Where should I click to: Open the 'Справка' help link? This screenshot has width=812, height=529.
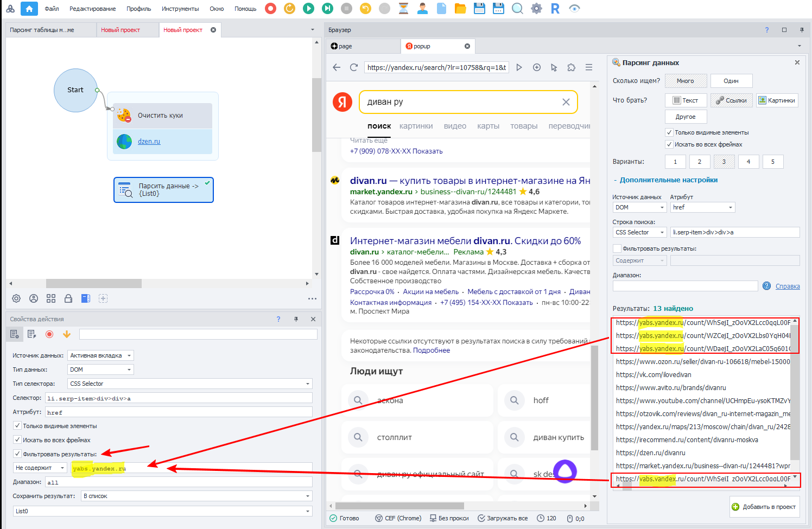coord(788,286)
